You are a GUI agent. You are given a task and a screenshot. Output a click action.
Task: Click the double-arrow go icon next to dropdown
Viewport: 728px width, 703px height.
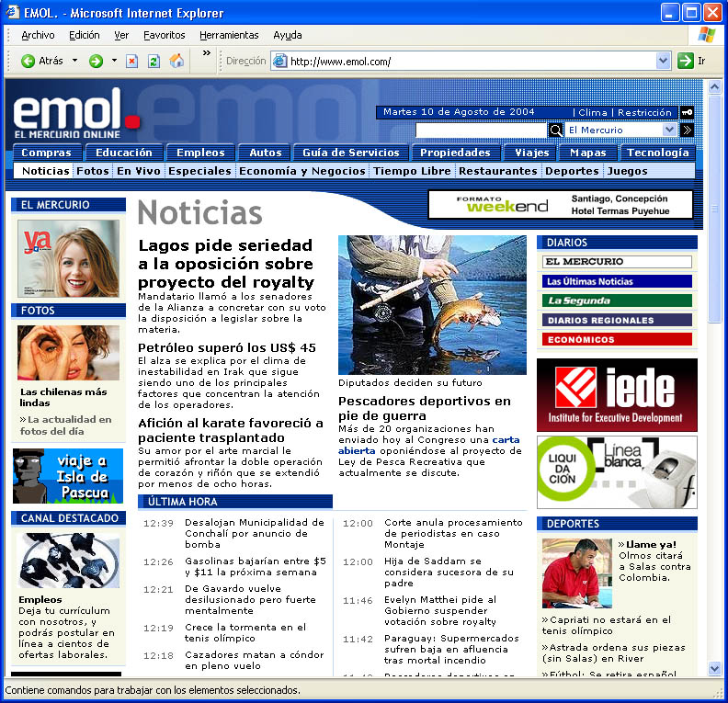click(687, 130)
